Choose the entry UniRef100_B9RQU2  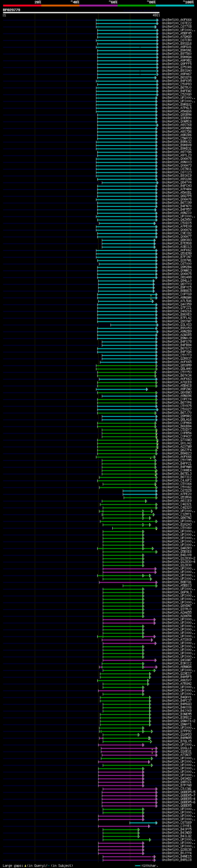tap(177, 104)
